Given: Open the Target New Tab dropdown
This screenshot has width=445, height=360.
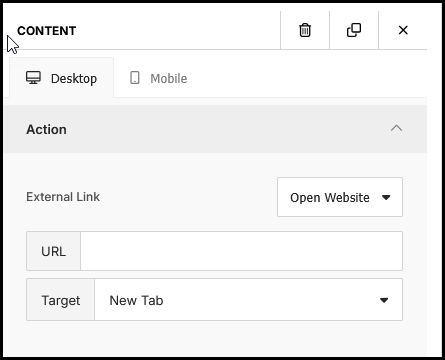Looking at the screenshot, I should [x=248, y=300].
